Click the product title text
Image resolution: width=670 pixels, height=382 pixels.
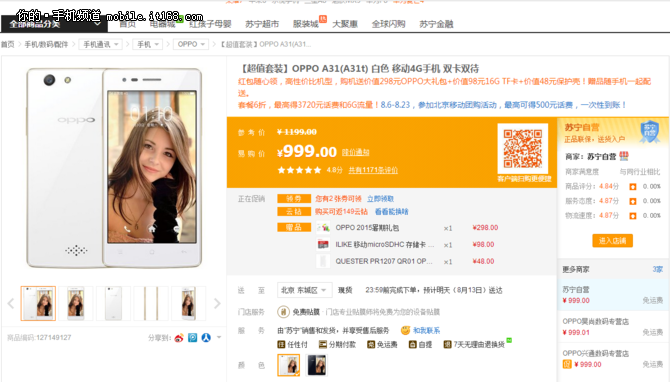pos(359,69)
